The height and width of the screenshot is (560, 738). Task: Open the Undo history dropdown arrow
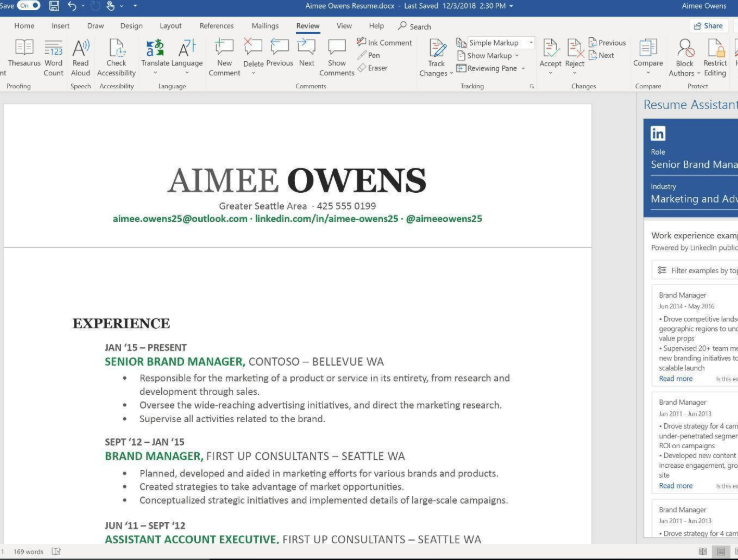pos(83,6)
